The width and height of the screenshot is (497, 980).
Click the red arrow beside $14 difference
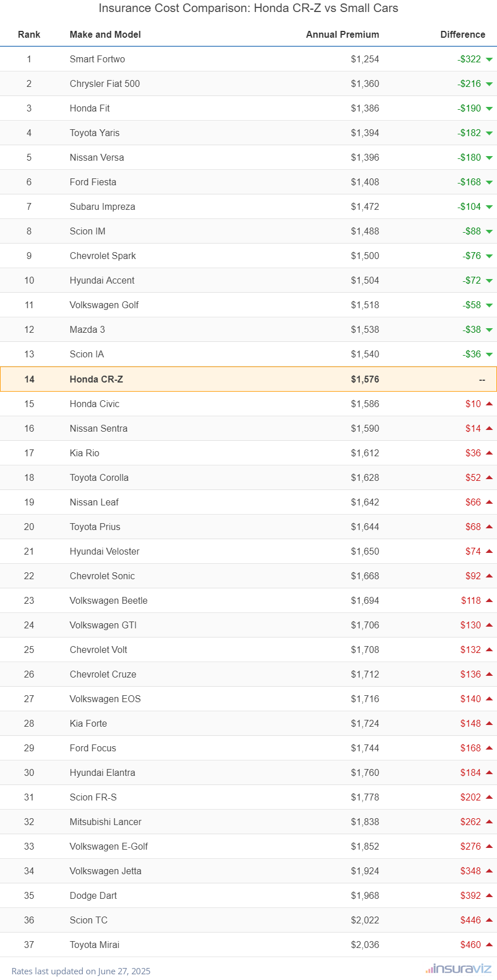click(x=489, y=428)
